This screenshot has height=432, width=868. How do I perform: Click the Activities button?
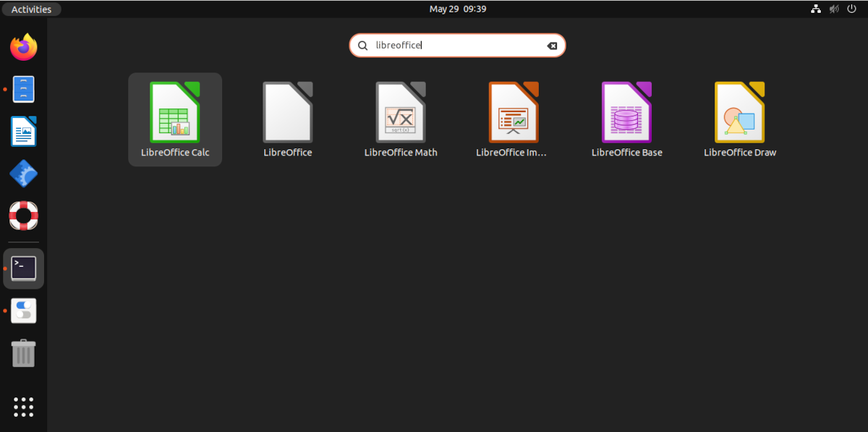click(31, 9)
